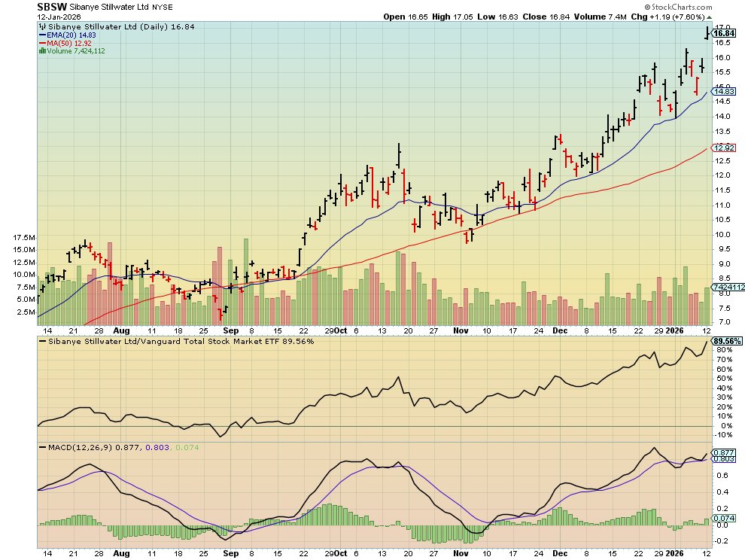Click the 'Volume 7,424,112' legend entry

coord(75,51)
